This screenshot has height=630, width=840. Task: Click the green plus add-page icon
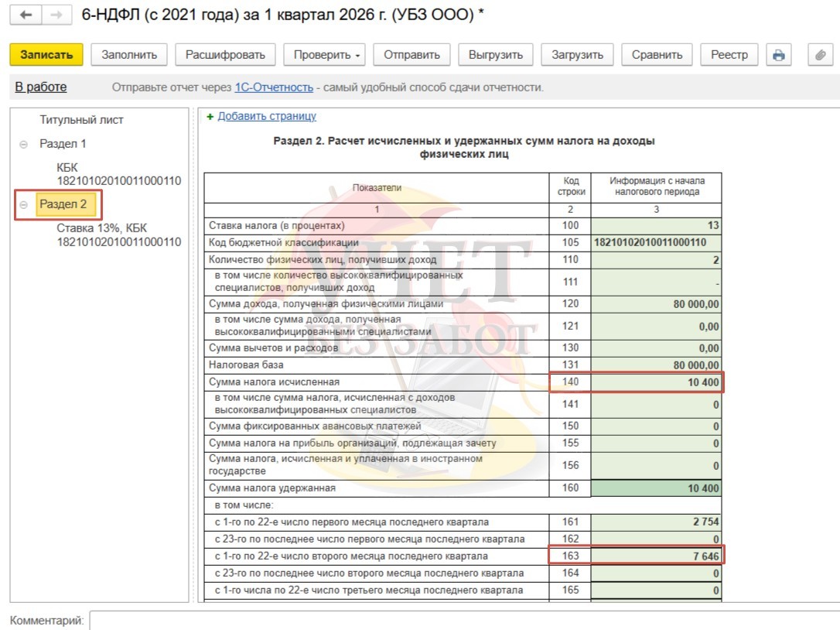tap(210, 117)
